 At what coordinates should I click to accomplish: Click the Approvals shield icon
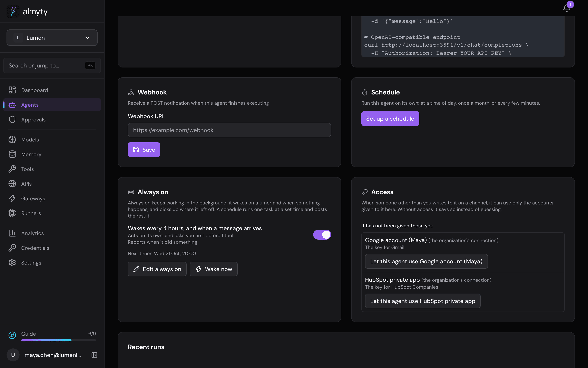tap(12, 120)
